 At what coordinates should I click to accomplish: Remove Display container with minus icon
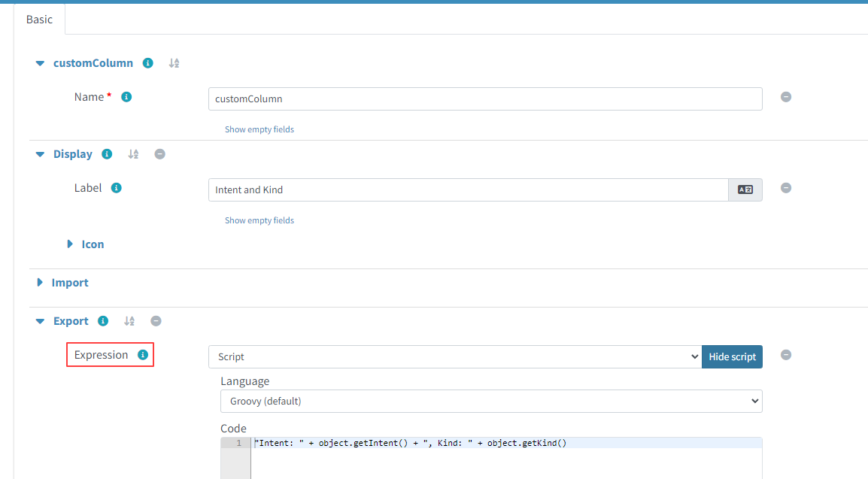pos(159,154)
